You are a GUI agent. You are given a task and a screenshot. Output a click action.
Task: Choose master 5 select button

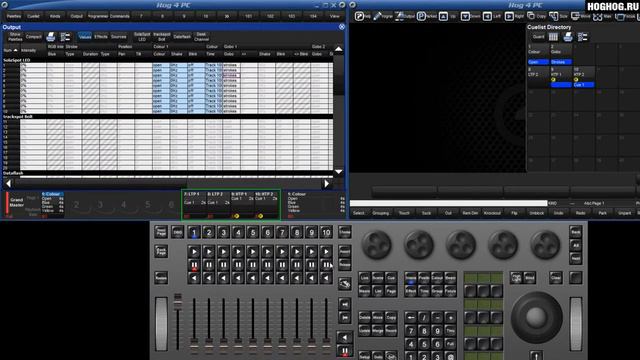point(253,233)
